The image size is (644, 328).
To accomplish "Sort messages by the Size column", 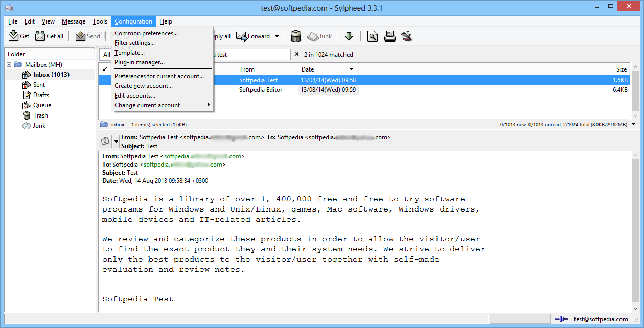I will 494,69.
